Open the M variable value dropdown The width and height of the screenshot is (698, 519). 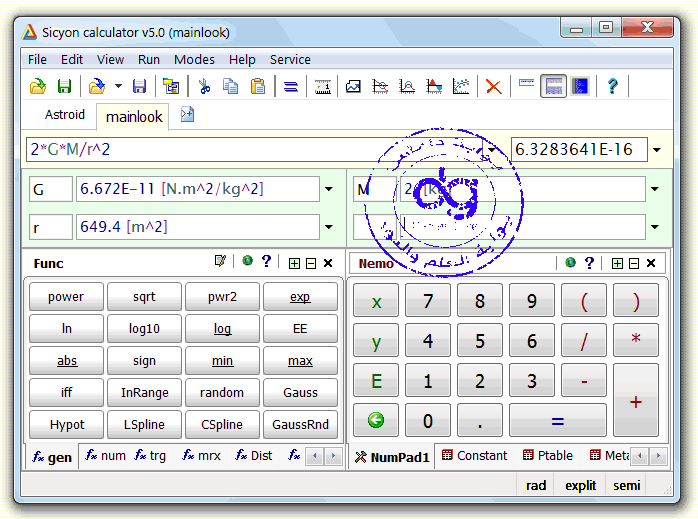pyautogui.click(x=655, y=189)
